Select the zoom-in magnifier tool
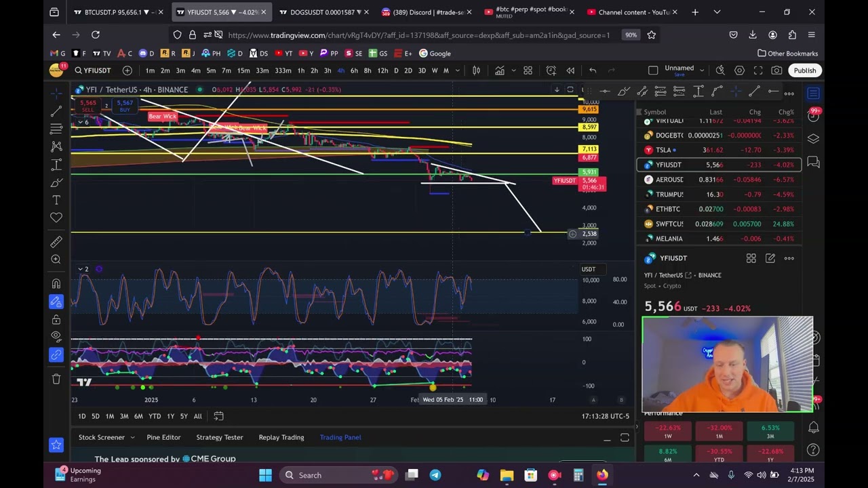 click(56, 260)
